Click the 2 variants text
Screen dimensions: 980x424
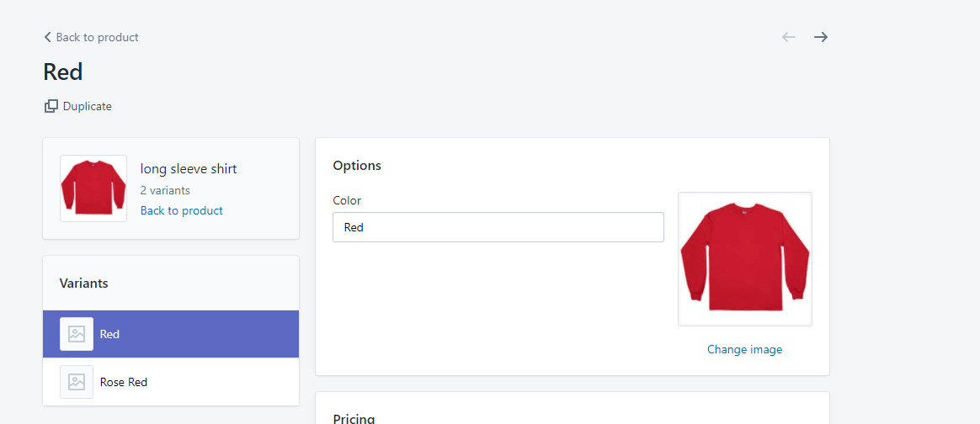165,190
